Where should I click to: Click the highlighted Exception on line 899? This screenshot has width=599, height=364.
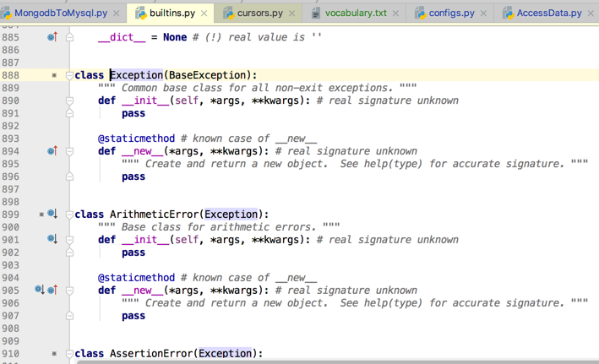pyautogui.click(x=231, y=215)
